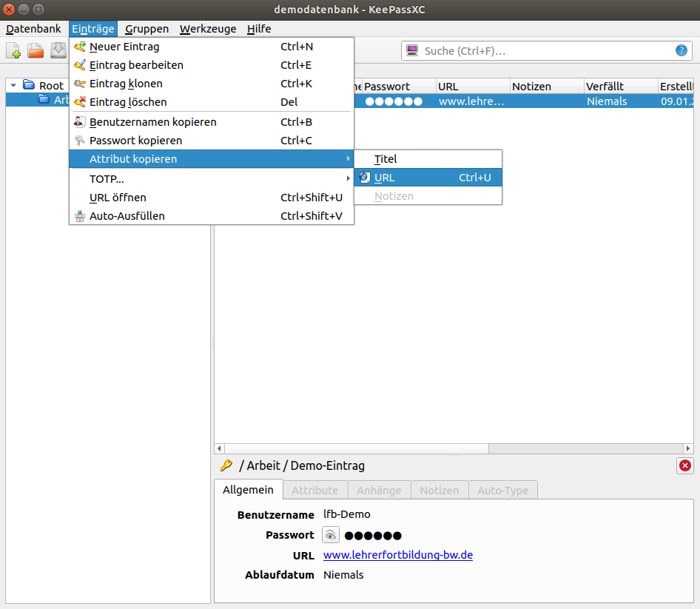Screen dimensions: 700x609
Task: Choose URL in the Attribut kopieren submenu
Action: point(385,178)
